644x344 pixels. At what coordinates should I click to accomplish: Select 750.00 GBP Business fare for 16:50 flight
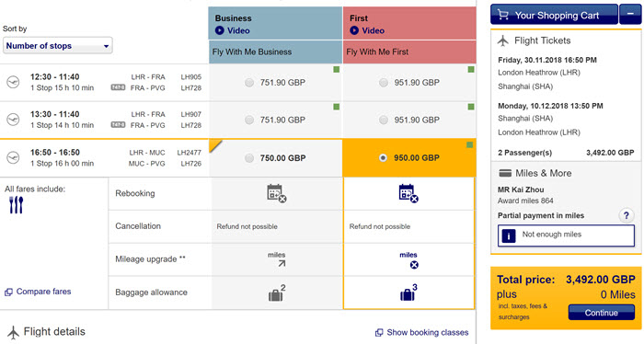click(249, 158)
